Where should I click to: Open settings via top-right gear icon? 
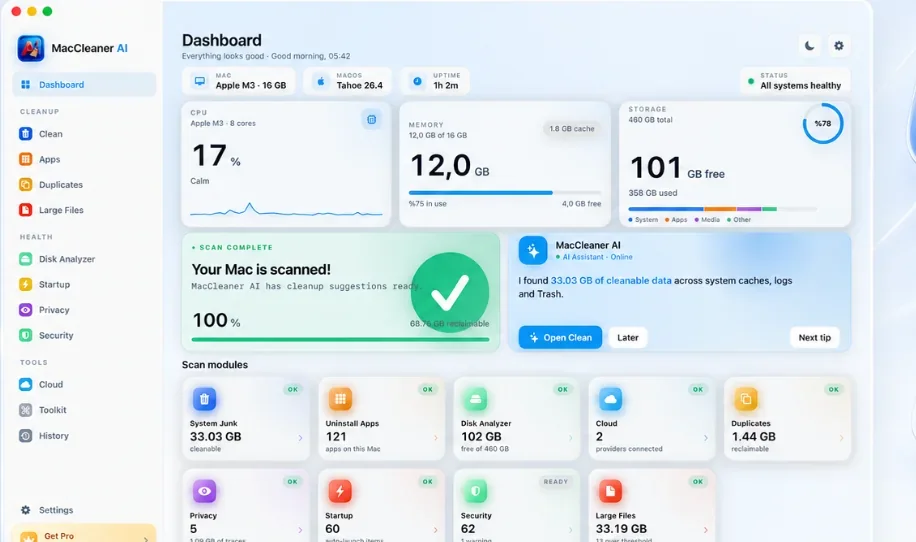(839, 46)
